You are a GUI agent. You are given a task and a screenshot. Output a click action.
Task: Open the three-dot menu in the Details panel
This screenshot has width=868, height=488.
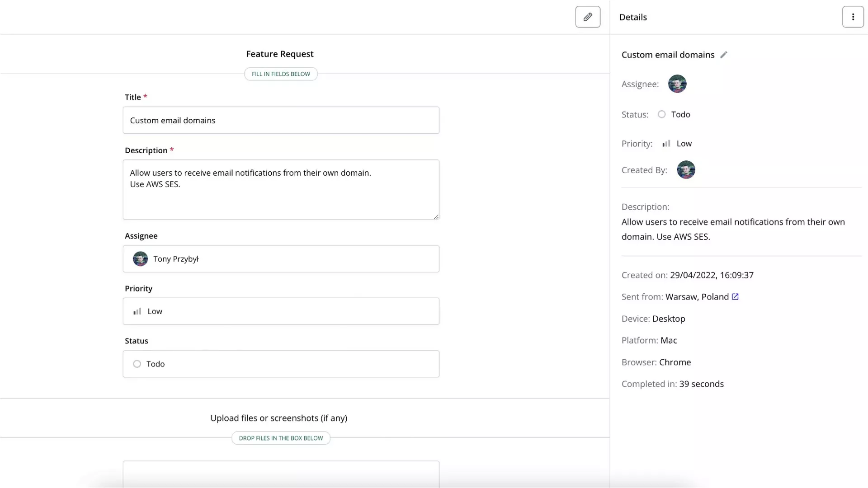[853, 17]
